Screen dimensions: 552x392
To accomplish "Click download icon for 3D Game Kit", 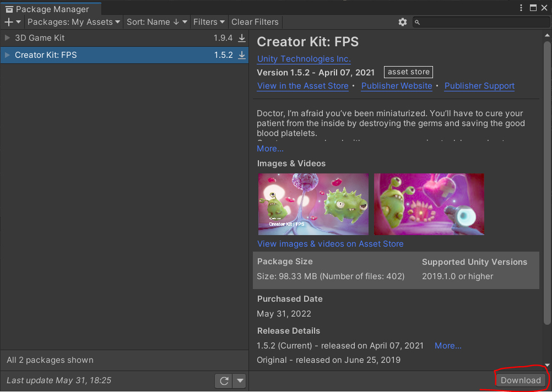I will point(242,38).
